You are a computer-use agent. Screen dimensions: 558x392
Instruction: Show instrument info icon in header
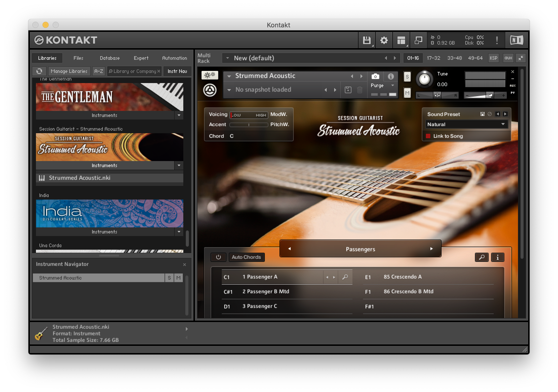391,76
